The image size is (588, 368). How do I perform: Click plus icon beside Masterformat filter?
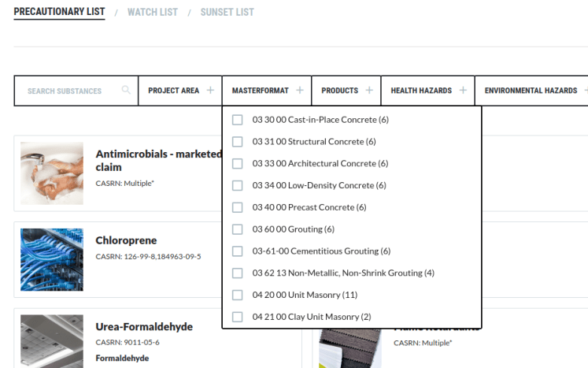coord(300,91)
